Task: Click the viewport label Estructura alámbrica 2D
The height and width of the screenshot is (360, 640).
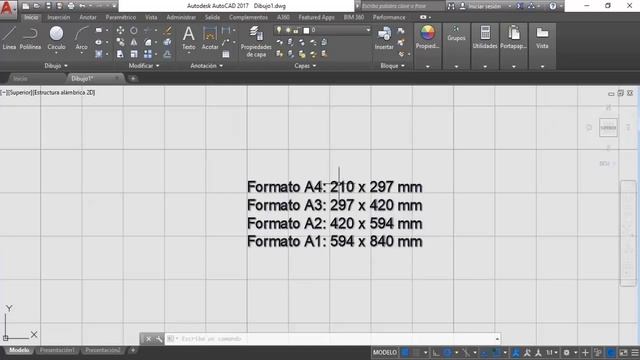Action: [x=64, y=93]
